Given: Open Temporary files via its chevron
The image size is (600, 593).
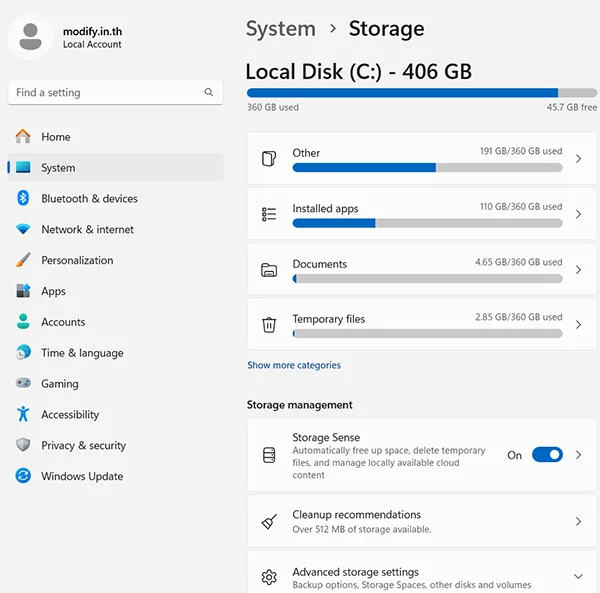Looking at the screenshot, I should point(578,325).
